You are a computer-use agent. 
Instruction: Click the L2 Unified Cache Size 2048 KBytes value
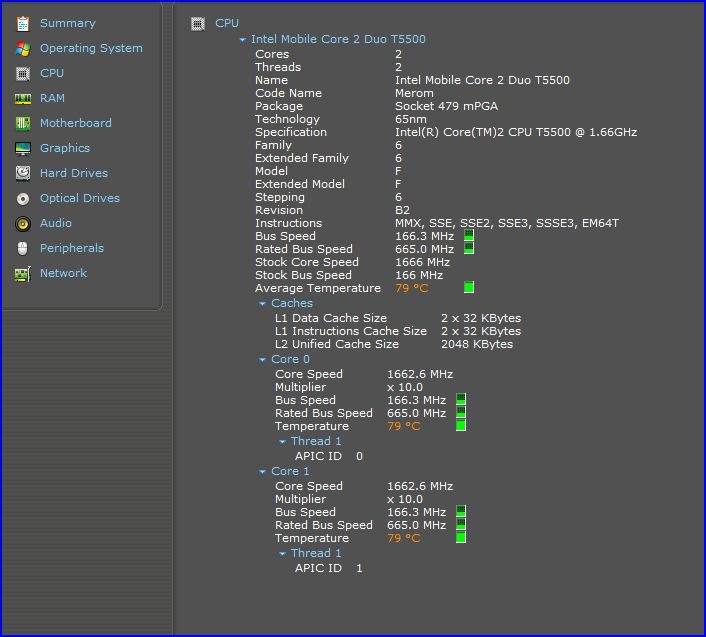tap(477, 344)
